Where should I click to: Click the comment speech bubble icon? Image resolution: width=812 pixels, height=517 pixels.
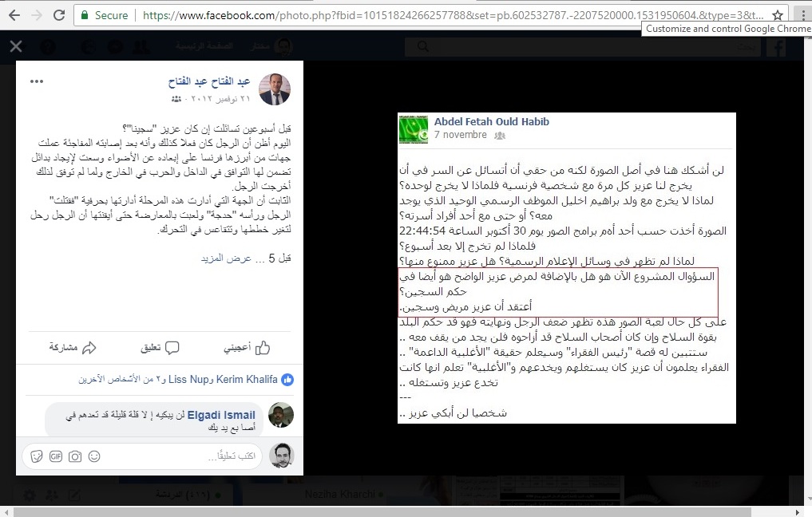coord(172,348)
